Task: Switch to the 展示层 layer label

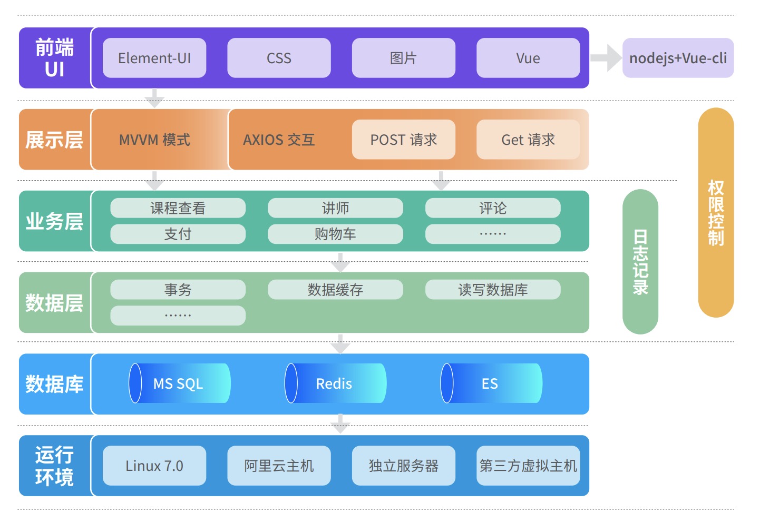Action: [x=54, y=139]
